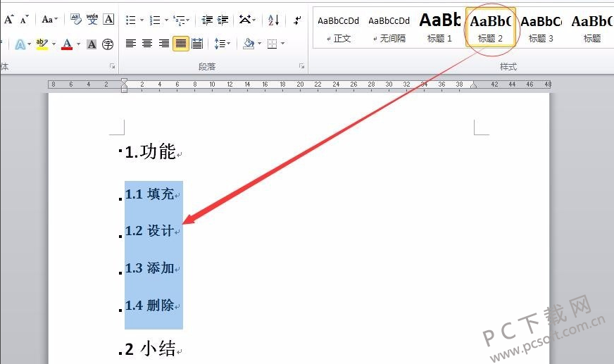The image size is (614, 364).
Task: Align text left
Action: 131,44
